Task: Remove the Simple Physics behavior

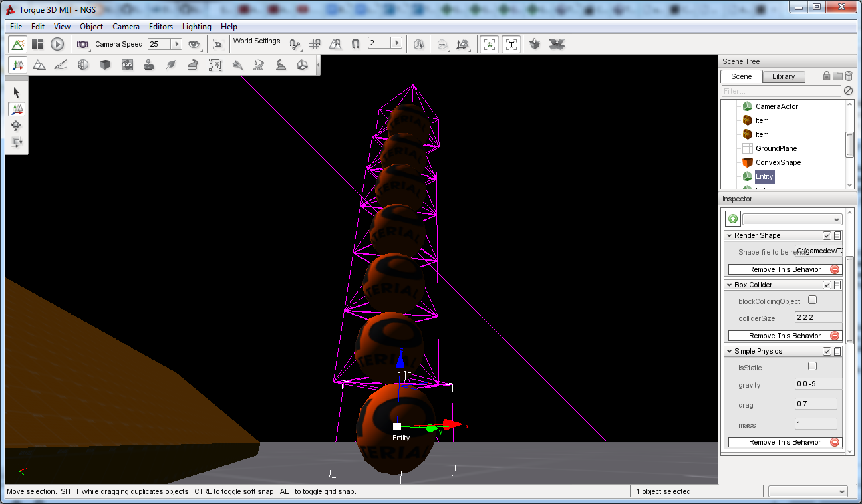Action: click(x=785, y=442)
